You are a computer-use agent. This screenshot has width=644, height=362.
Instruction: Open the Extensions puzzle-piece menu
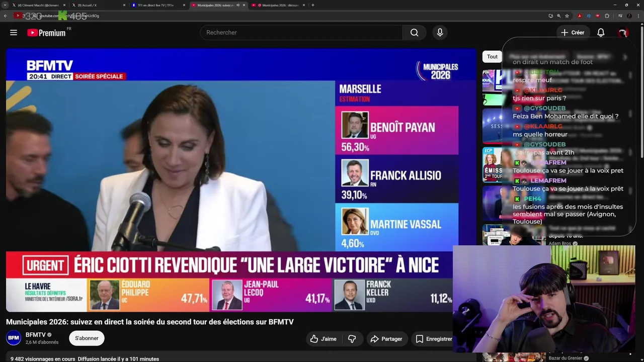coord(607,16)
